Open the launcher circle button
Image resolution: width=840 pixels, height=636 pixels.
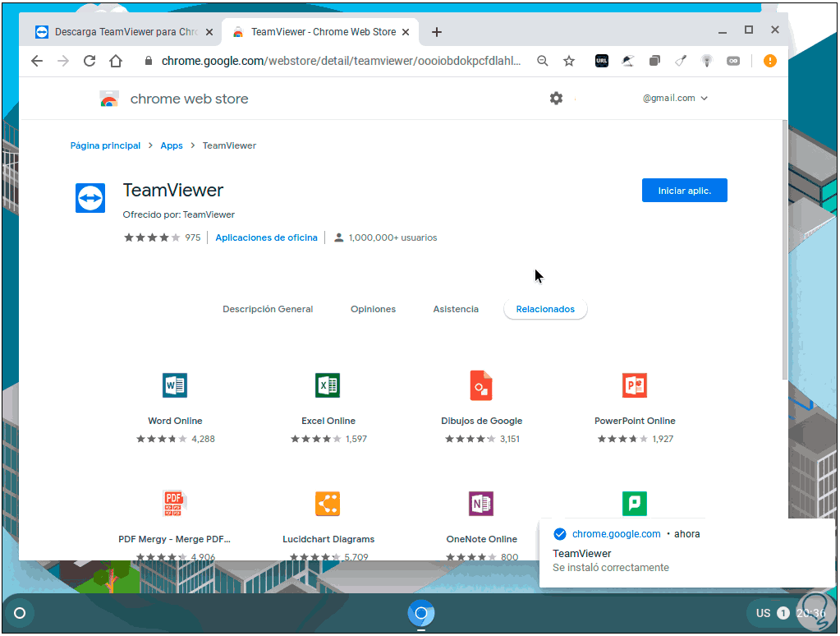tap(19, 613)
